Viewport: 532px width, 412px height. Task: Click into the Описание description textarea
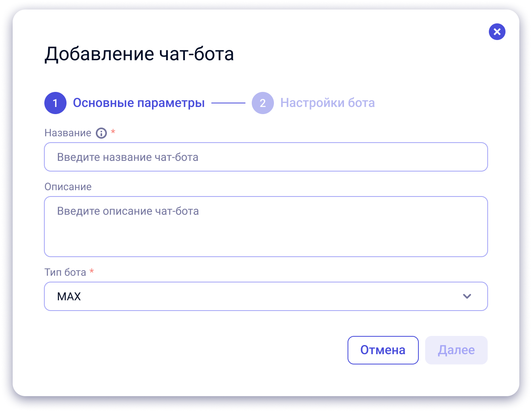(x=266, y=227)
